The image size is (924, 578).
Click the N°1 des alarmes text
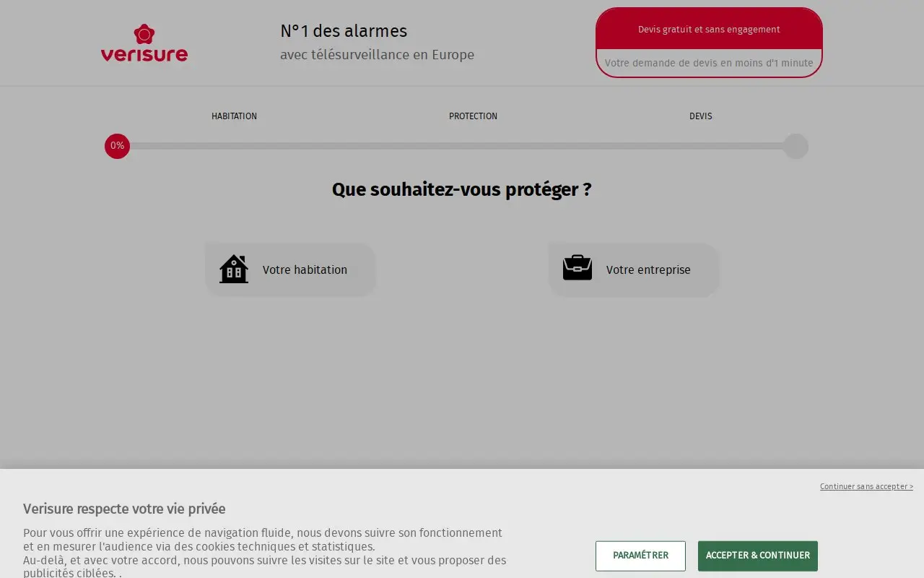[344, 31]
